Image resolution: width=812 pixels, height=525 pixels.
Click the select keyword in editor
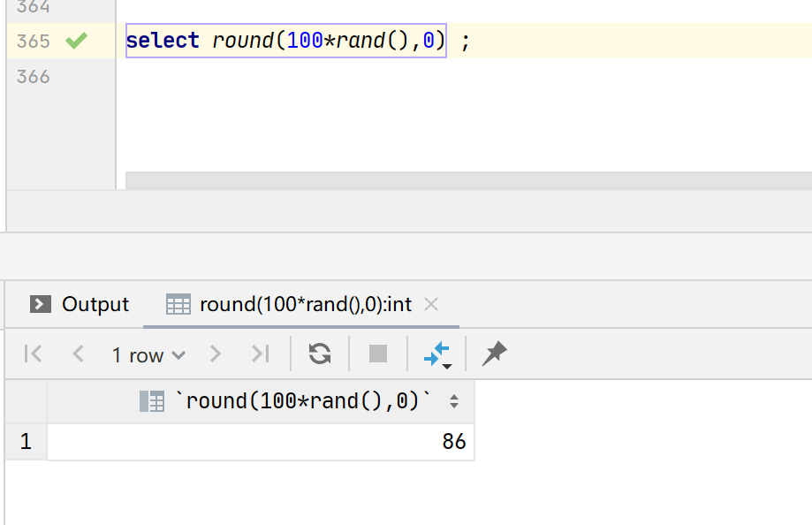pyautogui.click(x=163, y=41)
